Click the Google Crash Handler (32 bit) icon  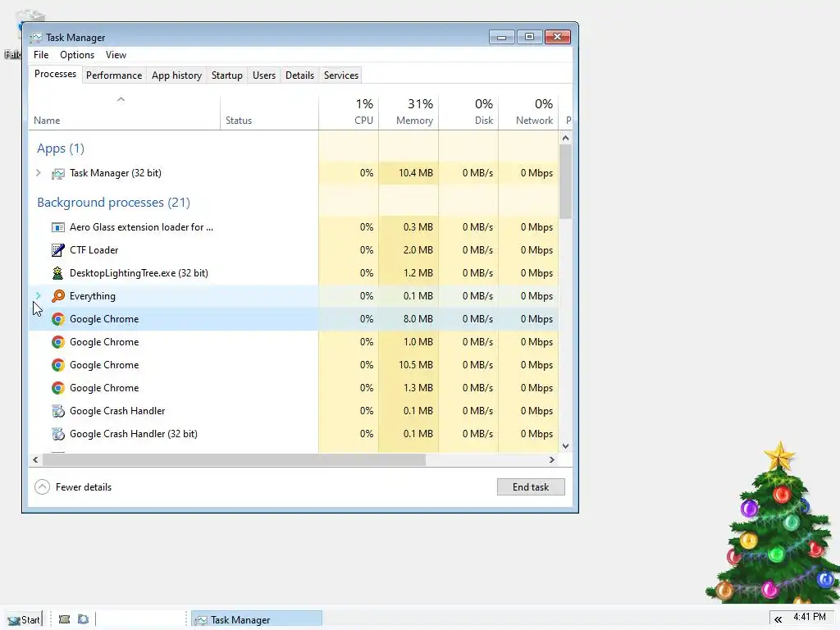tap(58, 435)
